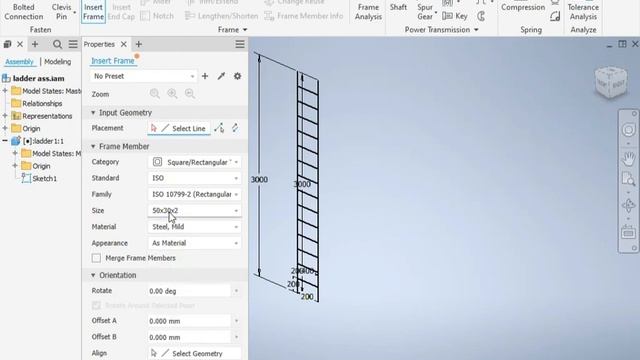Open the Material Steel, Mild dropdown
The width and height of the screenshot is (640, 360).
pyautogui.click(x=194, y=227)
